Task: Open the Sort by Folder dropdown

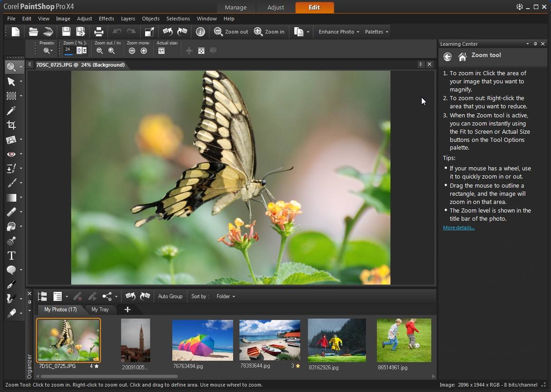Action: [225, 296]
